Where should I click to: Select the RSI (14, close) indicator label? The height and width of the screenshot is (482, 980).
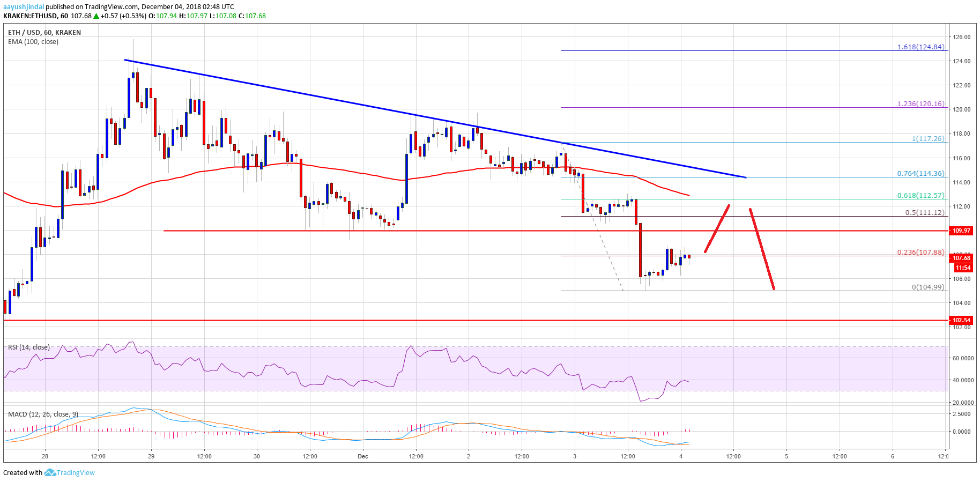[29, 347]
